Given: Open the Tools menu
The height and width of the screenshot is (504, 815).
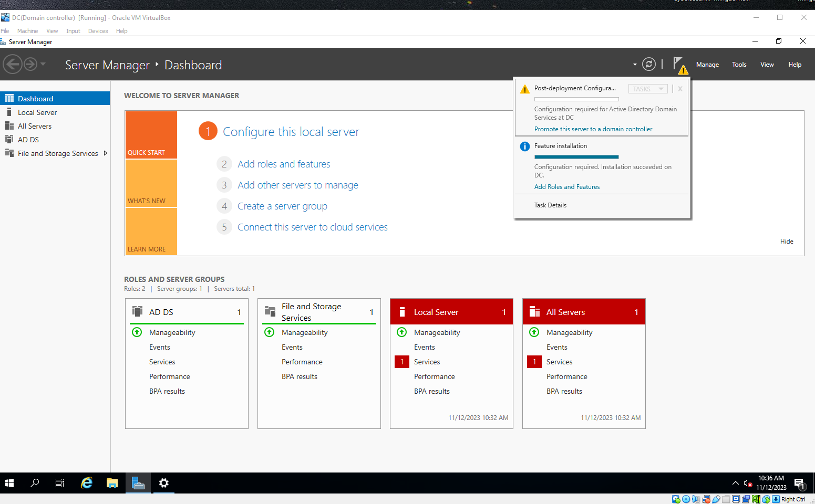Looking at the screenshot, I should (739, 65).
